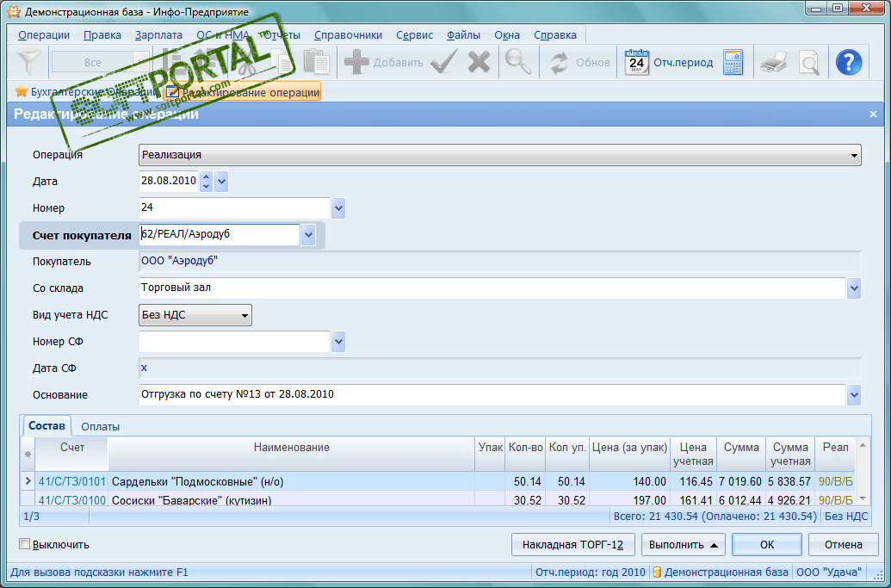
Task: Close the Редактирование операции panel with X
Action: [874, 115]
